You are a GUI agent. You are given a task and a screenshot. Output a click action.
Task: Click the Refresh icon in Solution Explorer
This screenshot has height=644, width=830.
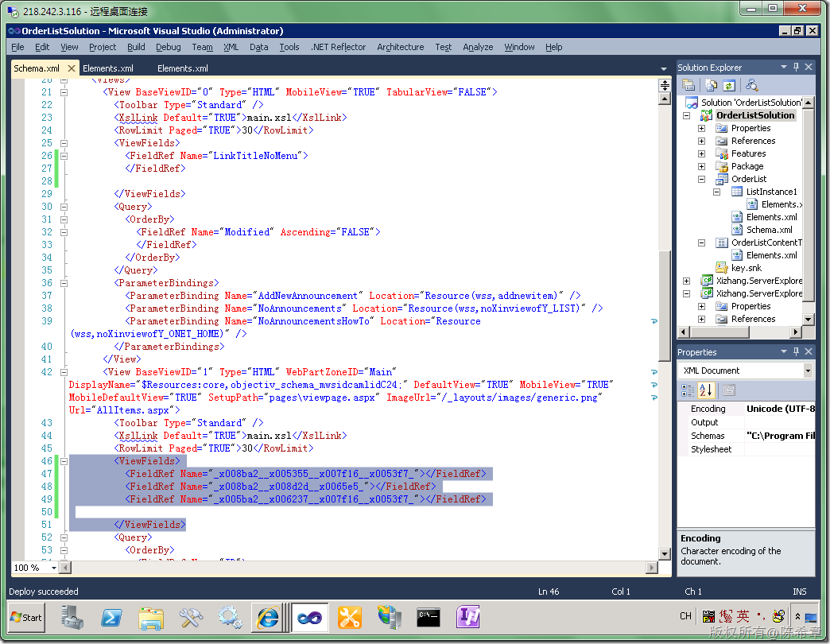point(729,85)
